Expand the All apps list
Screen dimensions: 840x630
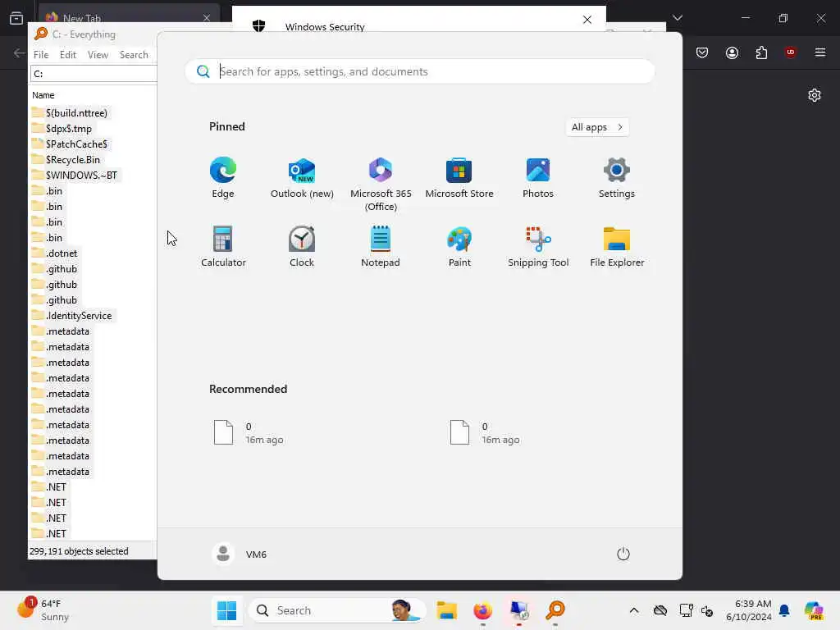597,127
